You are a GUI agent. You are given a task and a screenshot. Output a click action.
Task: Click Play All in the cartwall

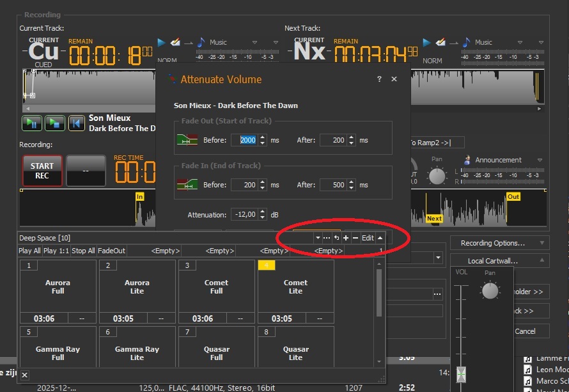pyautogui.click(x=29, y=251)
